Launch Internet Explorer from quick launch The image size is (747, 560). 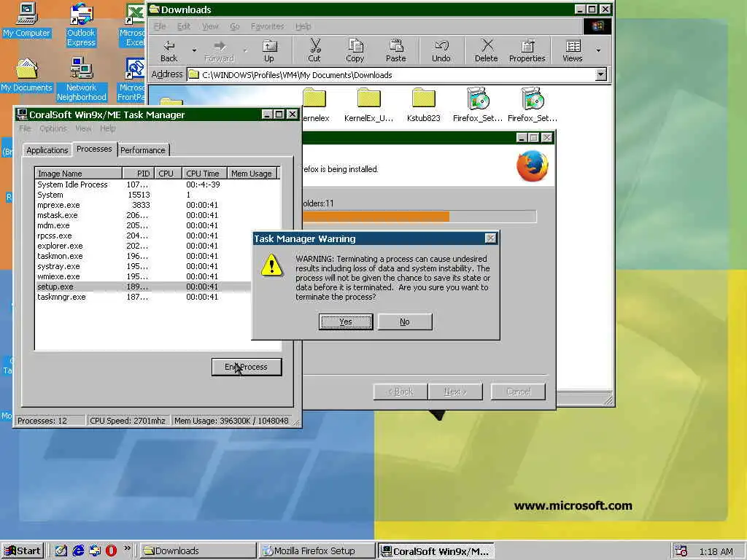click(x=77, y=551)
